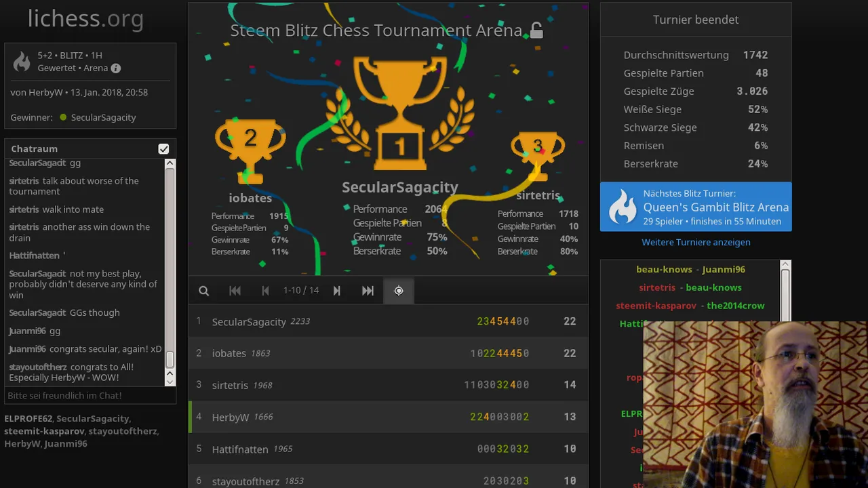
Task: Select SecularSagacity row in standings
Action: 388,321
